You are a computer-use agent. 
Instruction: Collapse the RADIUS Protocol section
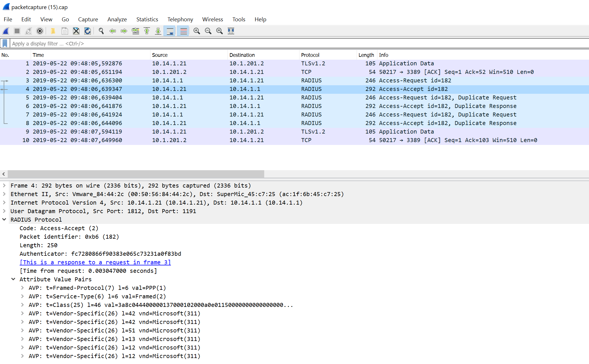(x=4, y=220)
